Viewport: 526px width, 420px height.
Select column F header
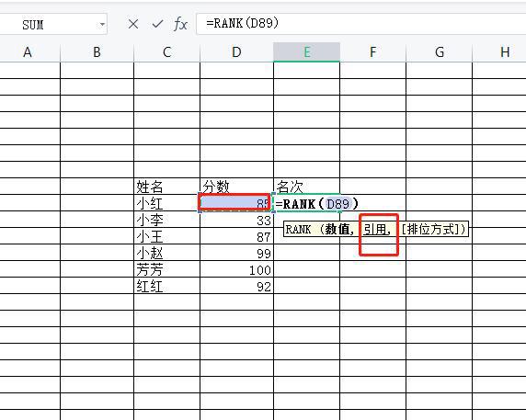click(372, 52)
